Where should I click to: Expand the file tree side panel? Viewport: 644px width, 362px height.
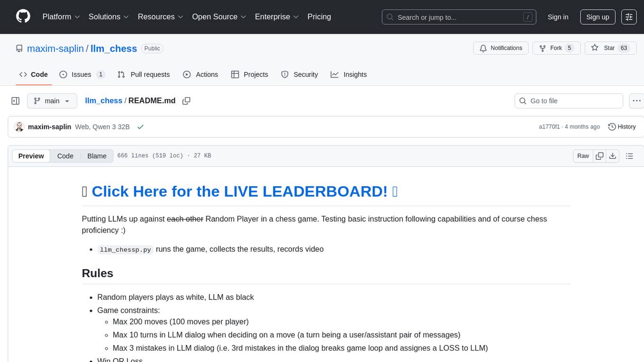[x=16, y=101]
